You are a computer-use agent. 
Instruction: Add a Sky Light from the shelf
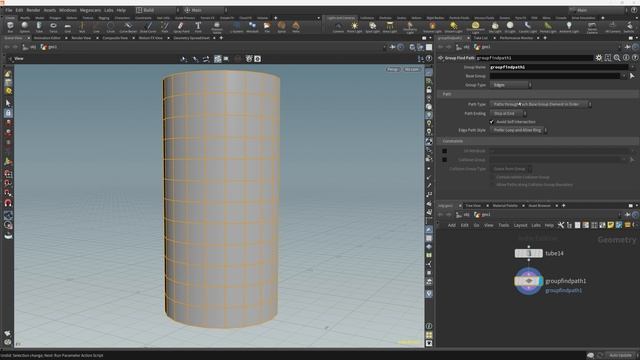(495, 27)
